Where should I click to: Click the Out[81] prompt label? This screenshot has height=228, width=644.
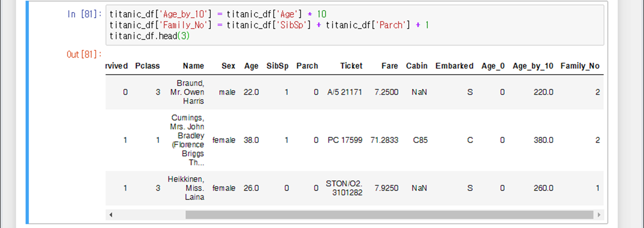coord(84,55)
